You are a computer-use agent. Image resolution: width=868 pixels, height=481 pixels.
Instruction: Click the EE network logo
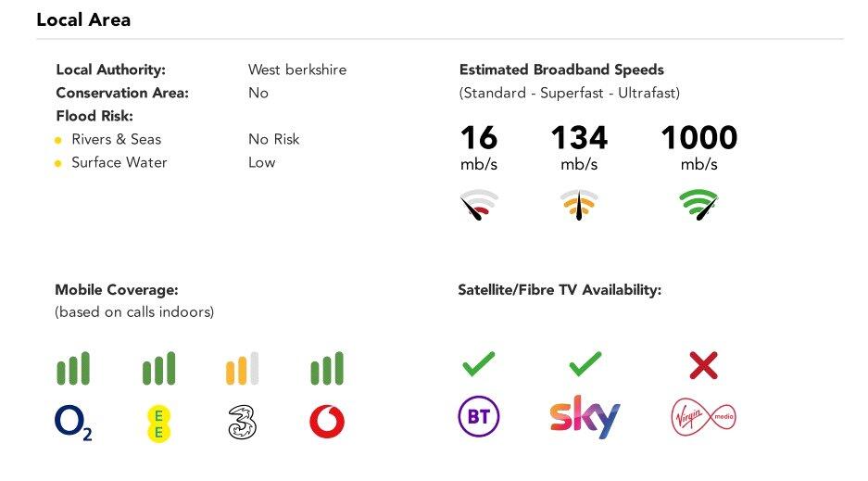tap(159, 423)
